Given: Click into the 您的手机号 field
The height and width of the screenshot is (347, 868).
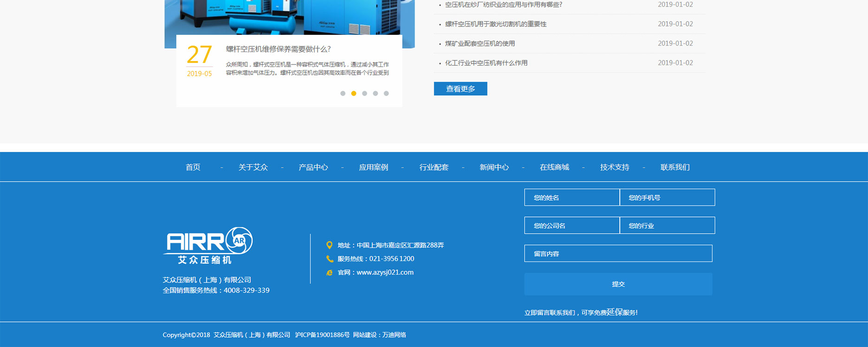Looking at the screenshot, I should point(667,197).
